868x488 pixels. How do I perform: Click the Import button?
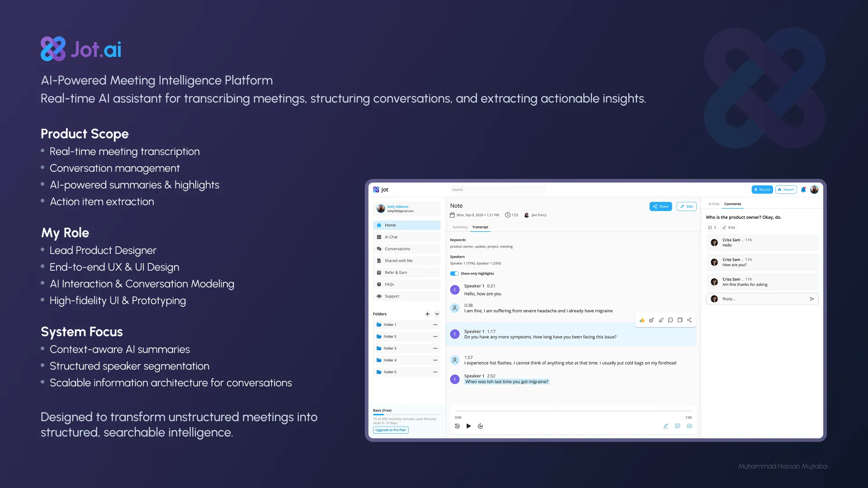click(x=786, y=190)
